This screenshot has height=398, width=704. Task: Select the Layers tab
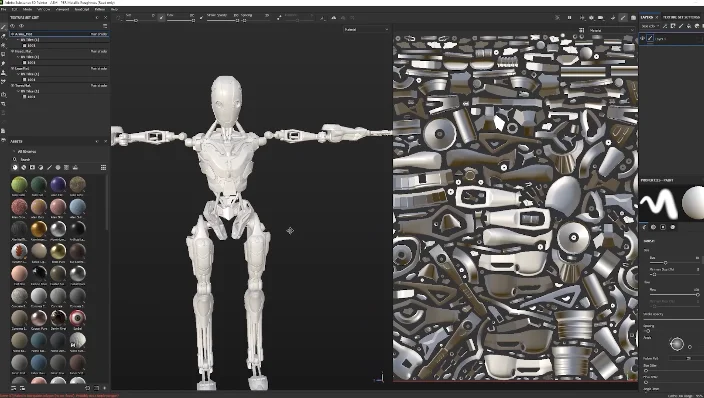click(647, 17)
